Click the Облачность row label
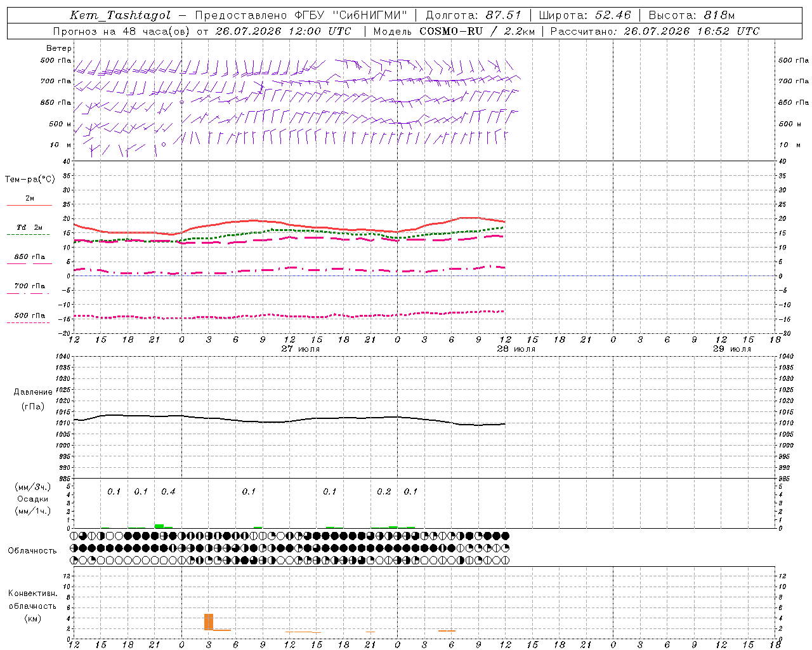Image resolution: width=812 pixels, height=650 pixels. pos(32,550)
